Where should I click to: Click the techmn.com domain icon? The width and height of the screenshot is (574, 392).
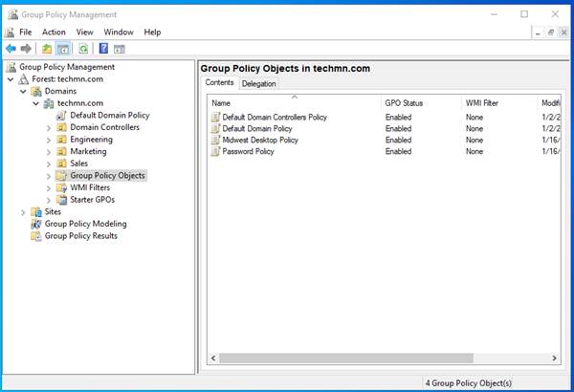coord(49,103)
